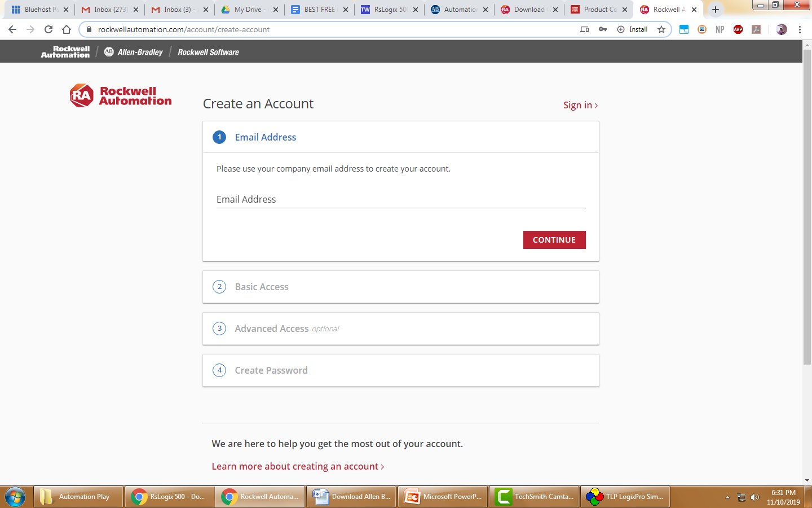Screen dimensions: 812x508
Task: Open a new browser tab with plus icon
Action: coord(716,10)
